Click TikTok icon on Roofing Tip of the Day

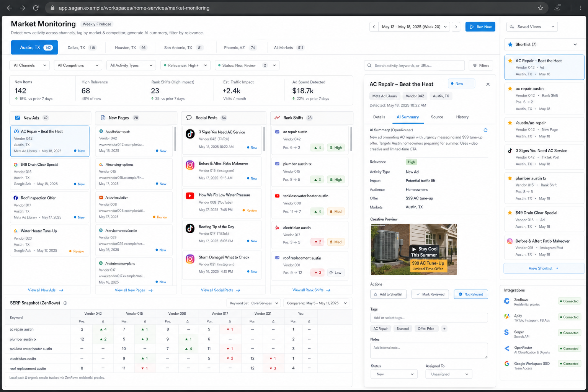(x=190, y=229)
